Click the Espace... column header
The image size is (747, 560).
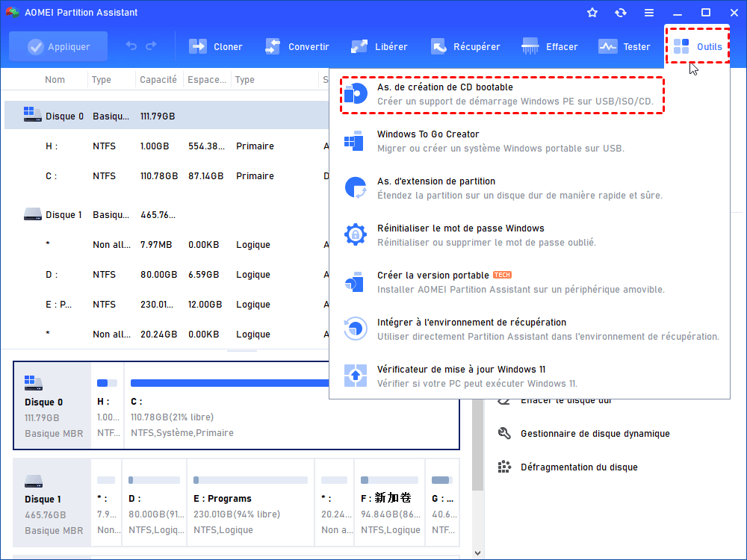[207, 80]
